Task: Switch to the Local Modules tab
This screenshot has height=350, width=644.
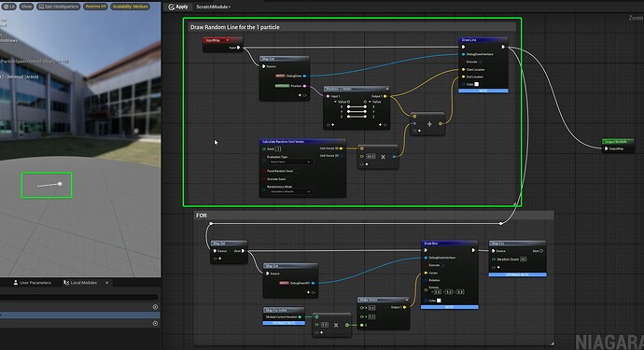Action: click(x=80, y=283)
